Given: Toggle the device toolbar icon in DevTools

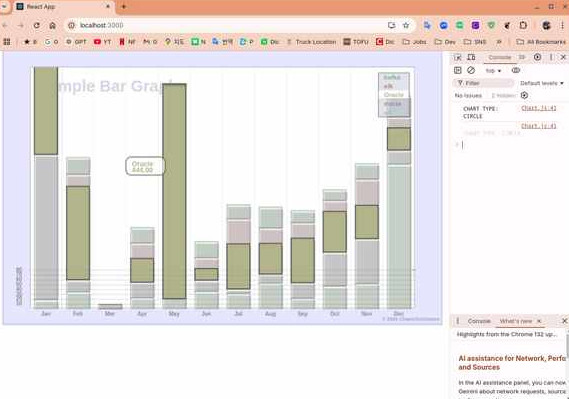Looking at the screenshot, I should 471,57.
